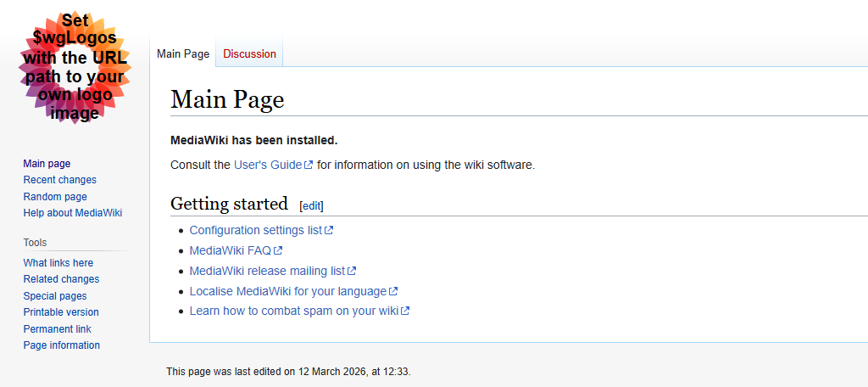Click the Getting started heading text
868x387 pixels.
pos(229,204)
